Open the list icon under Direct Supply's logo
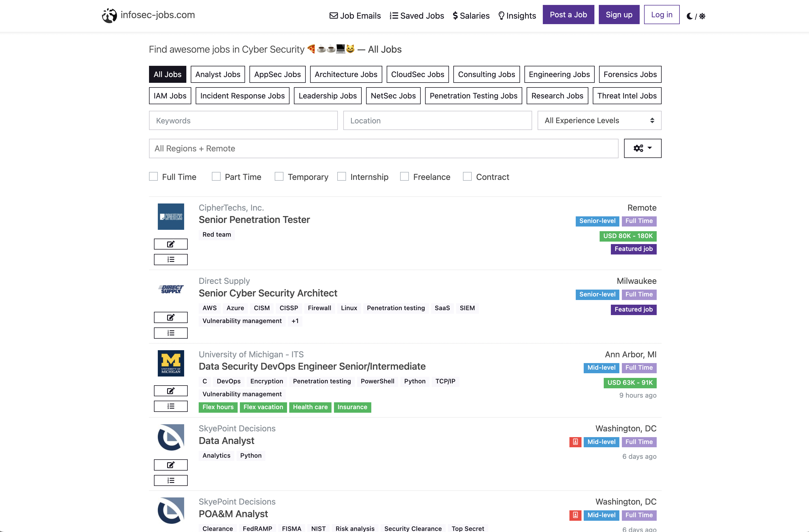Image resolution: width=809 pixels, height=532 pixels. (x=171, y=333)
